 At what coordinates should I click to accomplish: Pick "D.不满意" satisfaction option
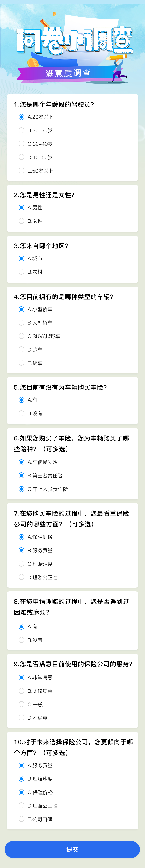(21, 718)
